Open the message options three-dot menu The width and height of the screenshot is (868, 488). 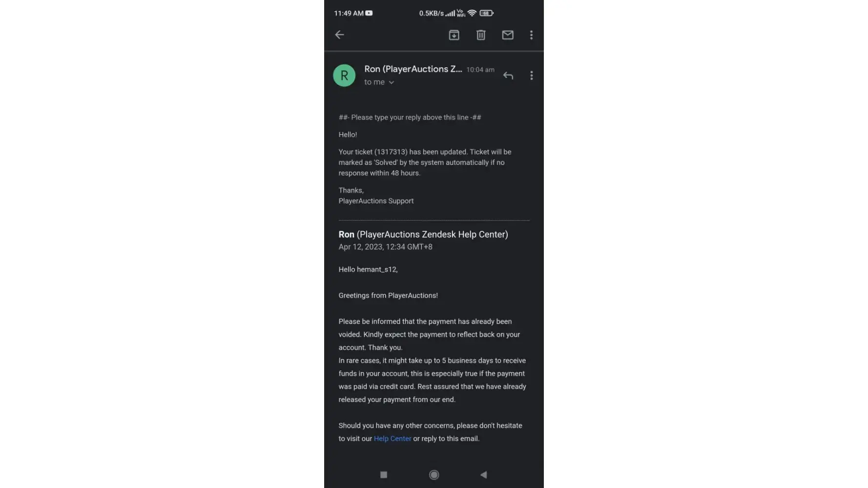pos(532,76)
